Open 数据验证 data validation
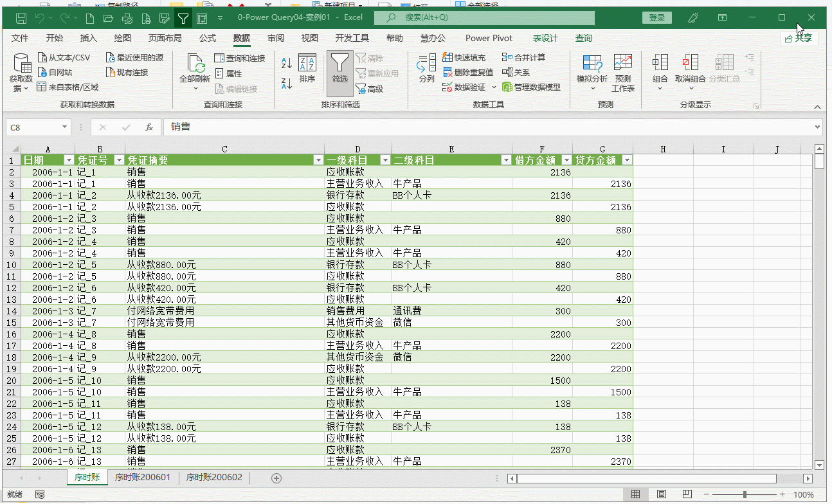The image size is (832, 504). pyautogui.click(x=464, y=87)
